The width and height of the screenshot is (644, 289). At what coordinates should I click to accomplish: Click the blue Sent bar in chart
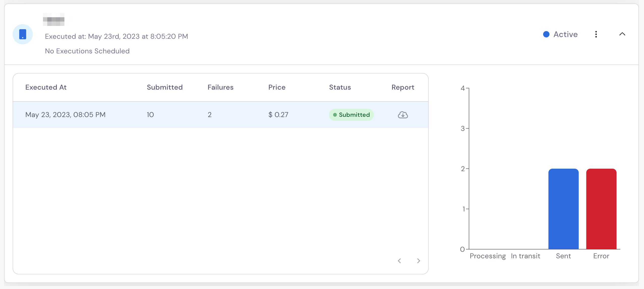pos(563,209)
